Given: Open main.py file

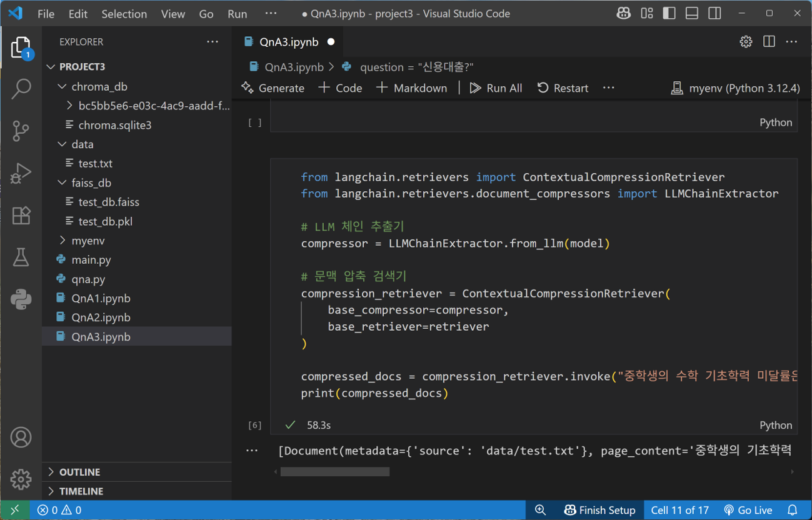Looking at the screenshot, I should click(x=138, y=259).
